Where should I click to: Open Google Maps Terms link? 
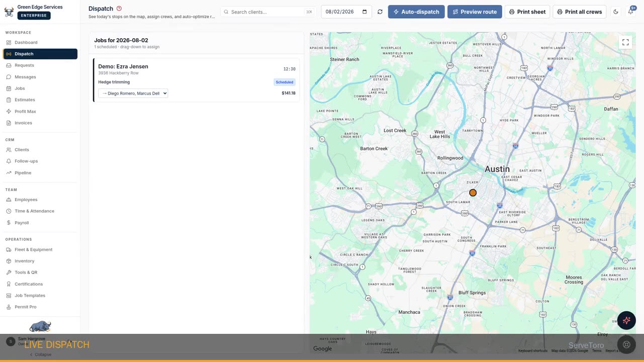[x=597, y=350]
